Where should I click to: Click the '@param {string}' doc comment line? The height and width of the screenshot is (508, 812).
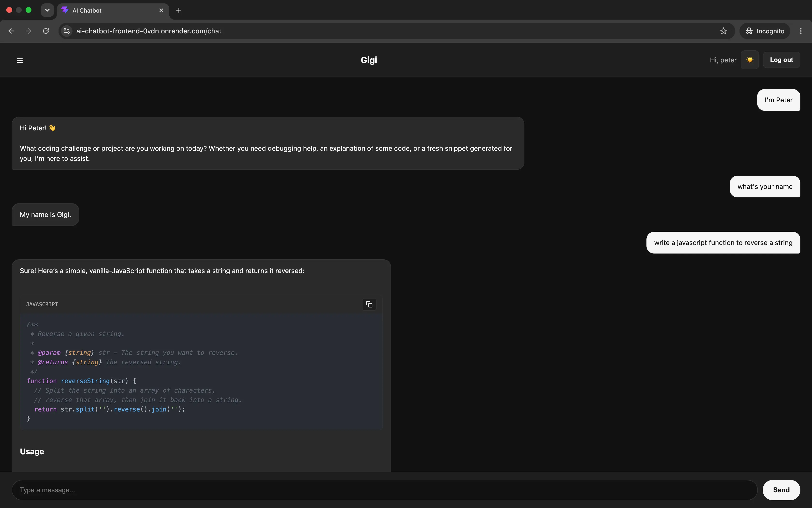coord(134,353)
